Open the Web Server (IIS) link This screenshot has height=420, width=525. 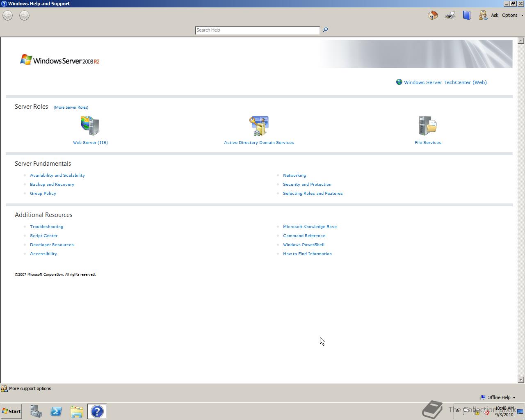point(91,143)
